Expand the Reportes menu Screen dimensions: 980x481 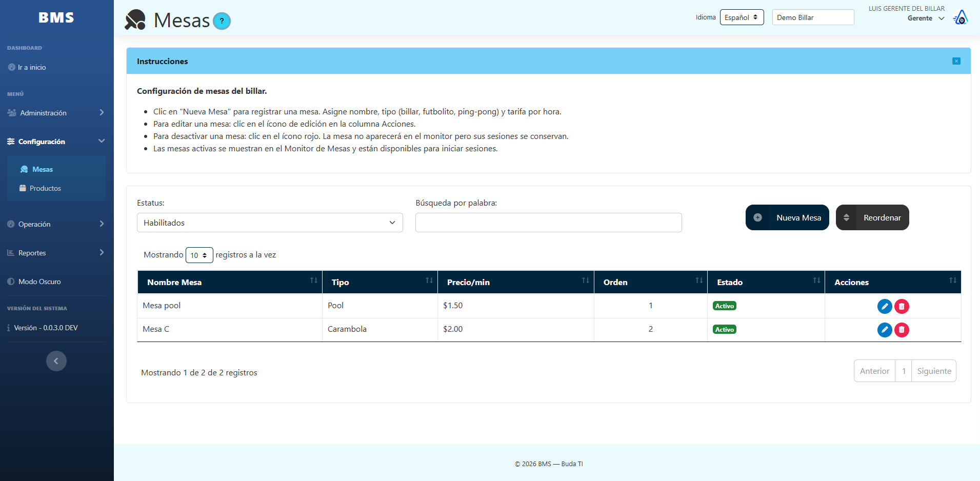coord(56,253)
